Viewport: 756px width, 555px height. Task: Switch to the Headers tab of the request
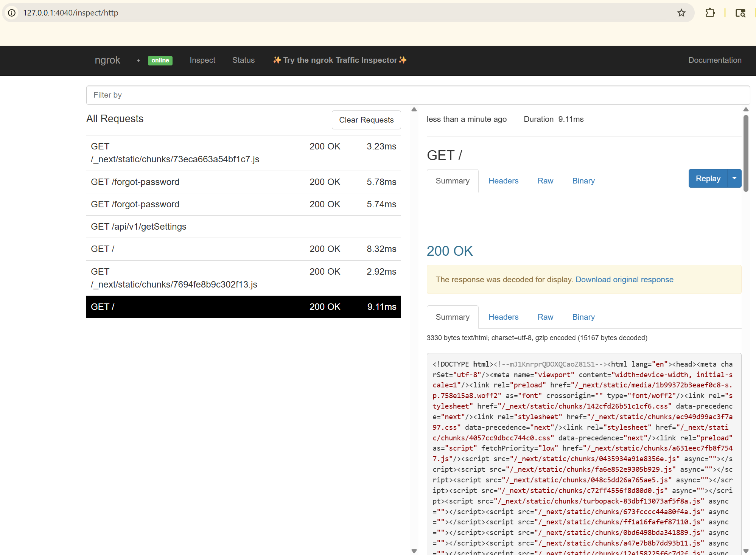click(503, 180)
